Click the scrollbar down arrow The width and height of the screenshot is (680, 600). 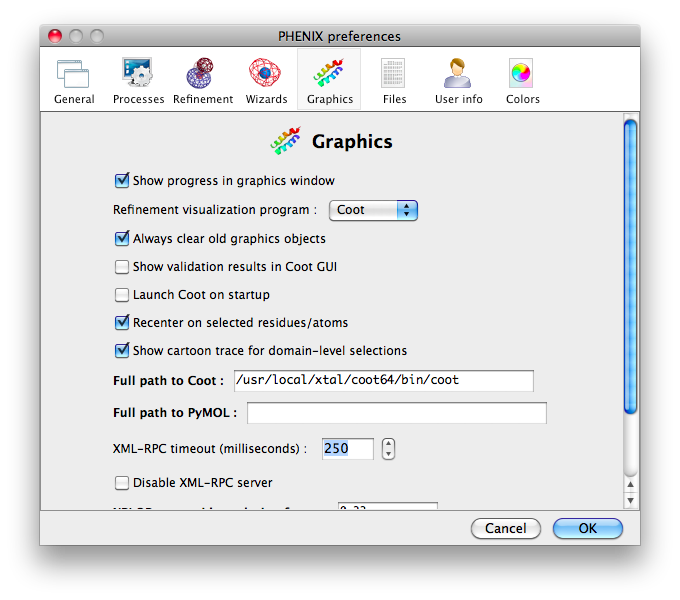pos(630,499)
